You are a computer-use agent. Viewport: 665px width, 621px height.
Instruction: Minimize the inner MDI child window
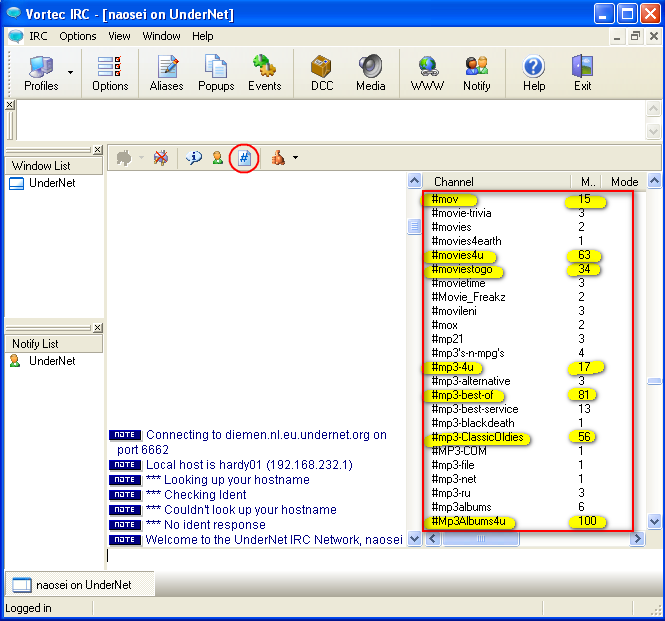pyautogui.click(x=617, y=36)
